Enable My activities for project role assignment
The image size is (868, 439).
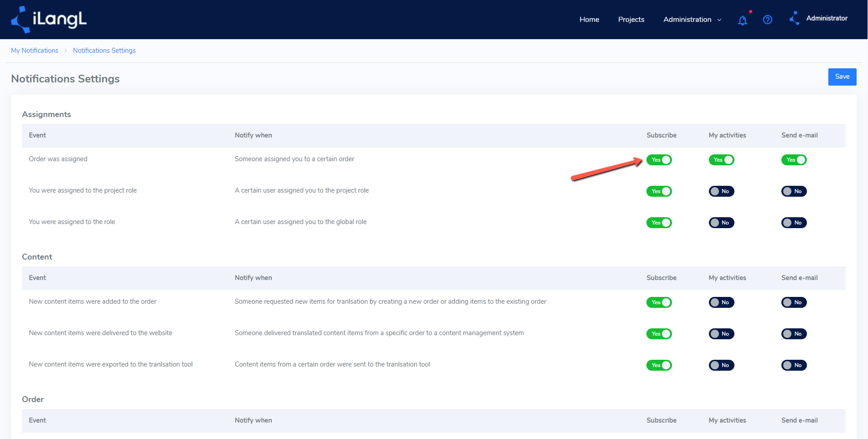(721, 191)
